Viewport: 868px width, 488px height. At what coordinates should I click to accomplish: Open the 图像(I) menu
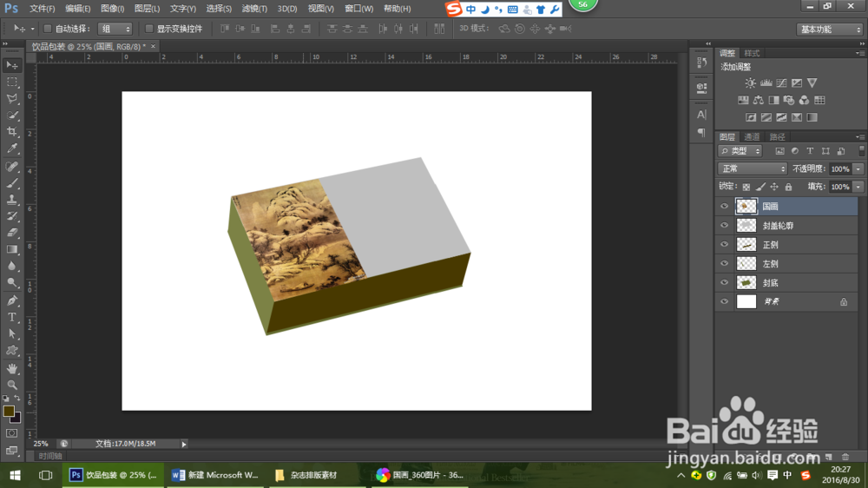tap(112, 9)
